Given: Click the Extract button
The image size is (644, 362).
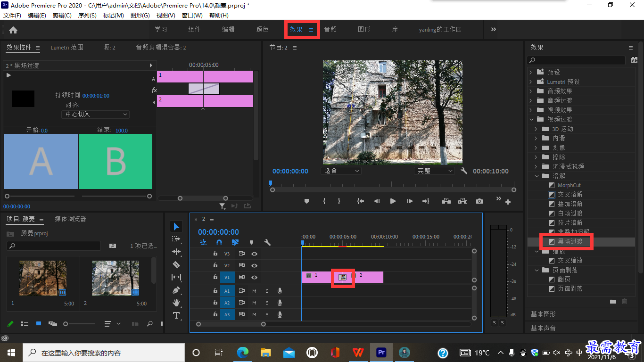Looking at the screenshot, I should [462, 201].
